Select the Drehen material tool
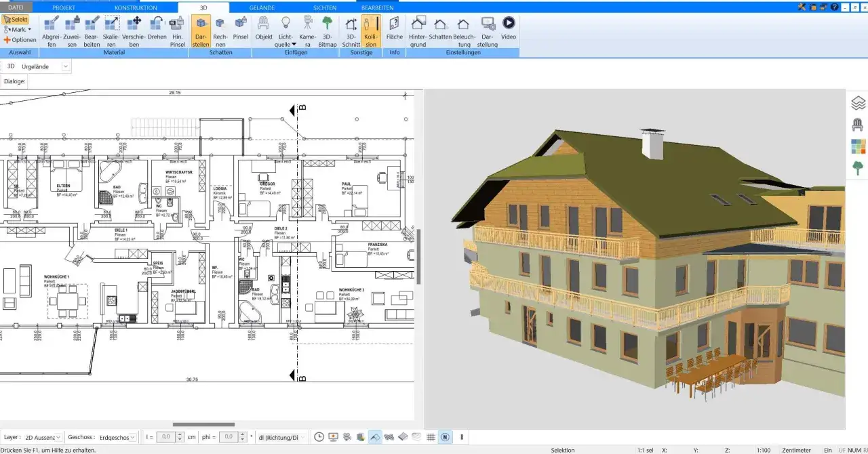 (x=157, y=28)
